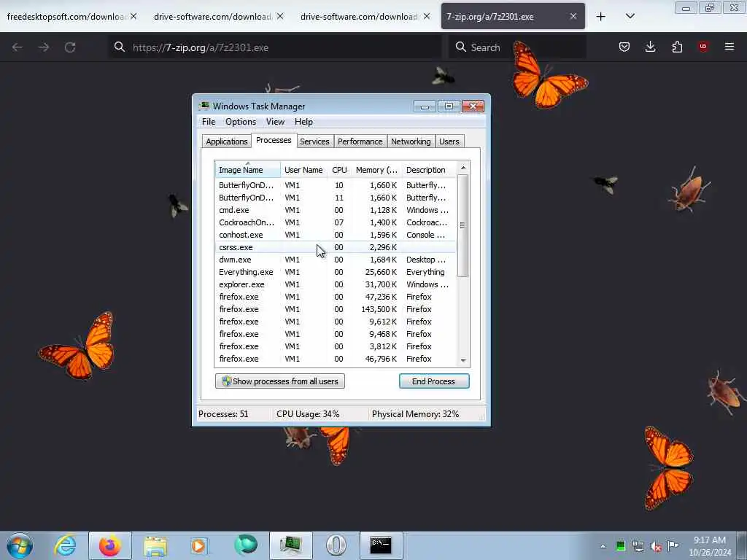The width and height of the screenshot is (747, 560).
Task: Sort by the Memory column header
Action: pos(376,170)
